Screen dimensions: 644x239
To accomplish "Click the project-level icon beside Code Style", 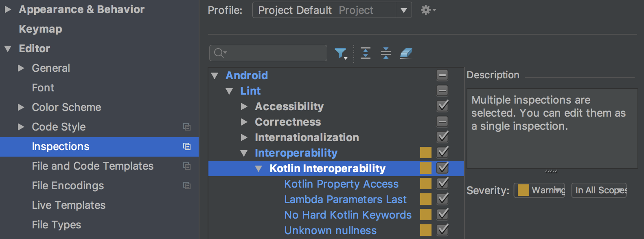I will tap(187, 127).
